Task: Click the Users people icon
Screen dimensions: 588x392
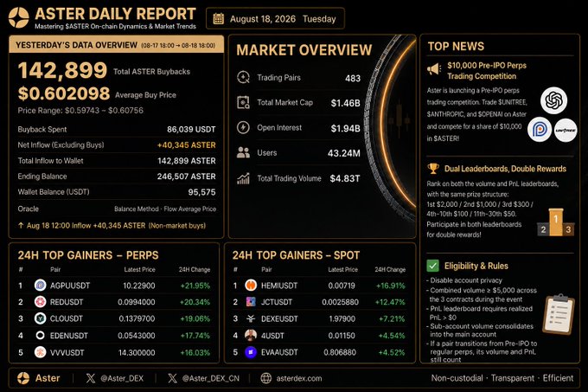Action: pos(243,152)
